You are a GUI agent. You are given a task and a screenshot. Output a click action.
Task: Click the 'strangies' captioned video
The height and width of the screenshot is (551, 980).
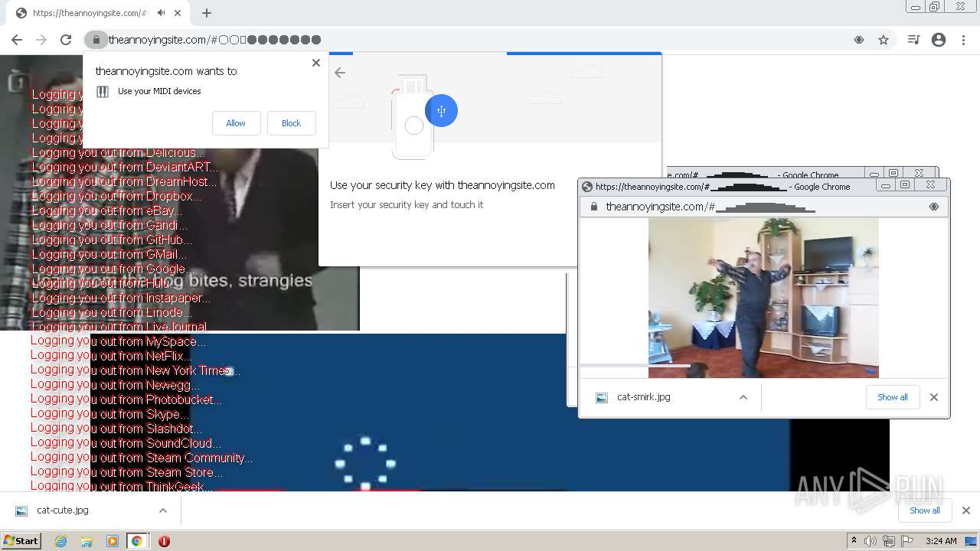tap(179, 193)
